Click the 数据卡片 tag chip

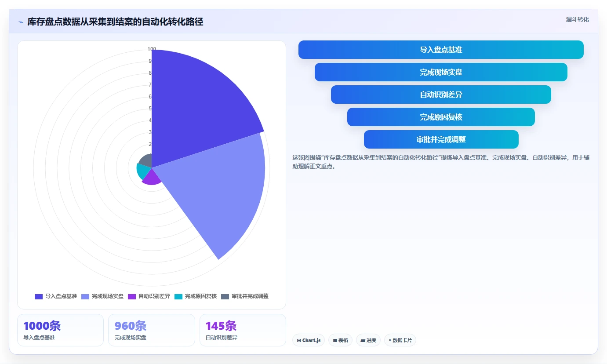click(400, 340)
